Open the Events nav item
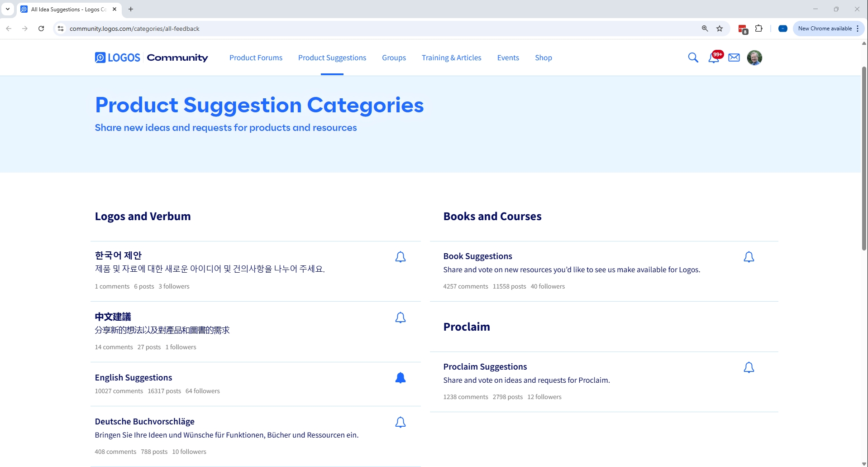The width and height of the screenshot is (868, 467). (508, 58)
